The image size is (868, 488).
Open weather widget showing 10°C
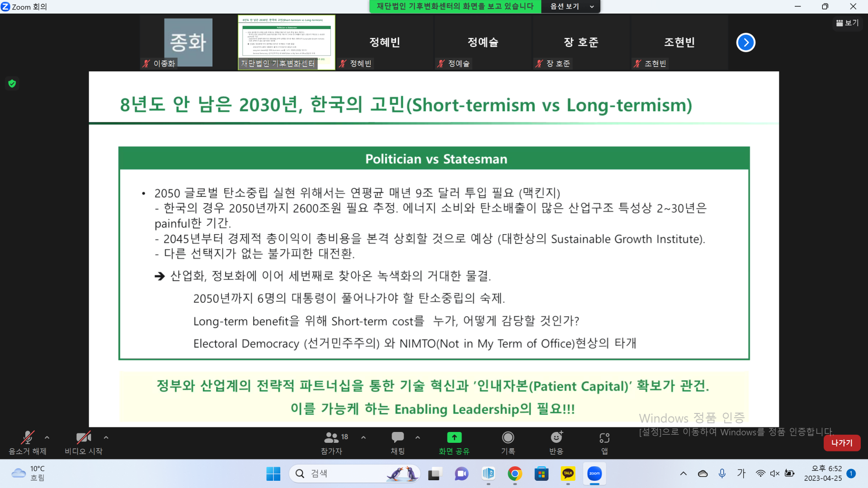pyautogui.click(x=28, y=474)
